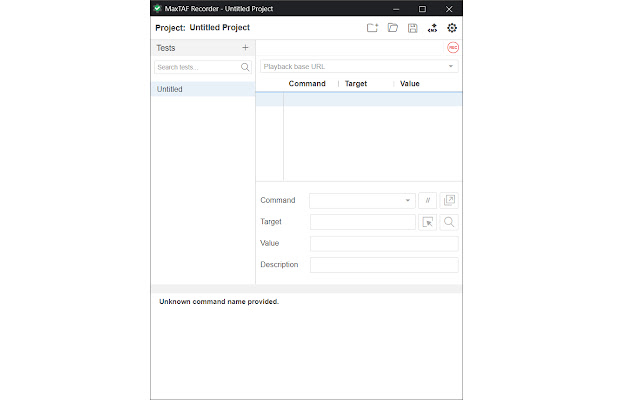
Task: Click the Command column header
Action: (307, 84)
